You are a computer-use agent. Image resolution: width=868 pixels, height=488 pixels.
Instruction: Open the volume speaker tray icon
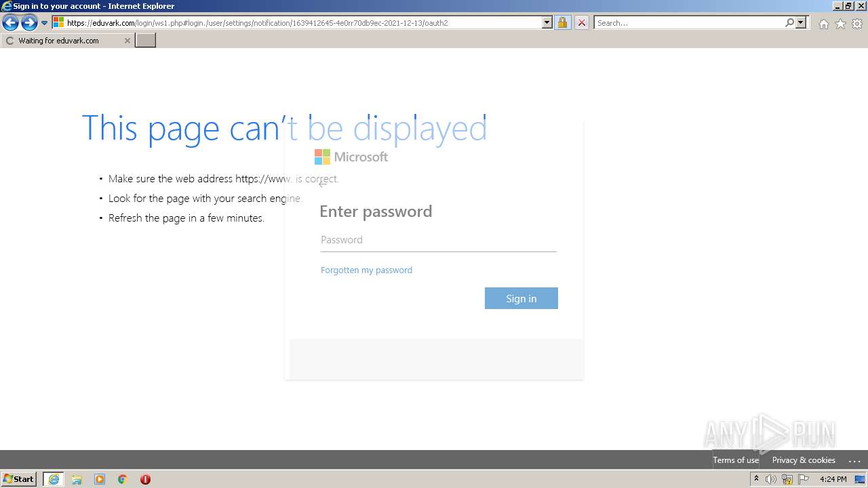(771, 479)
